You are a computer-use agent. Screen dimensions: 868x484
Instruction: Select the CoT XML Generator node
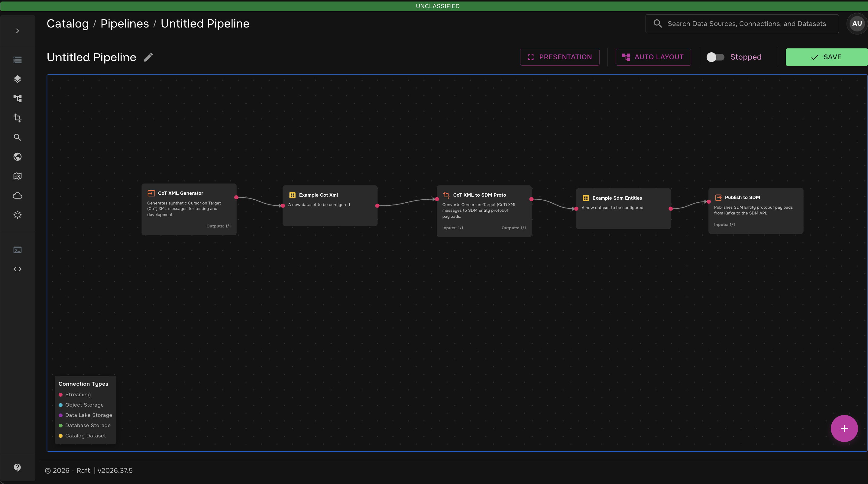pos(189,209)
